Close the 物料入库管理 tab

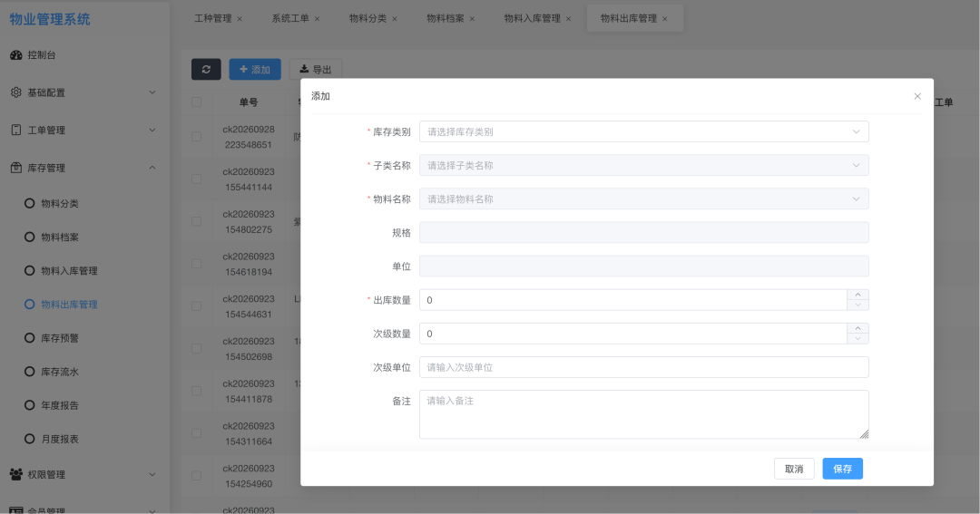(x=568, y=19)
